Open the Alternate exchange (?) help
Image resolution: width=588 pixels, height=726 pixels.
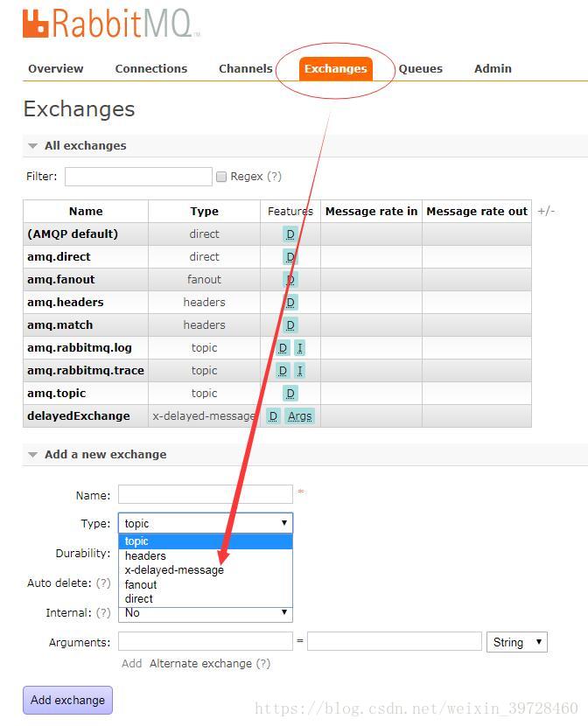(x=263, y=664)
